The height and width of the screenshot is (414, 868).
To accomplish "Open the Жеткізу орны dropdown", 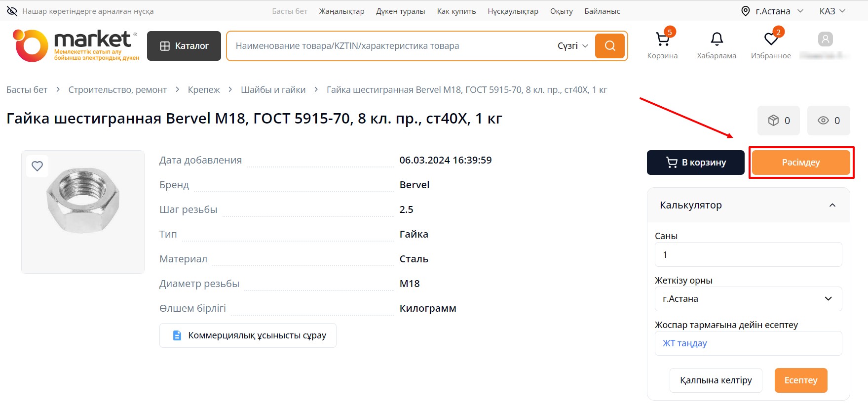I will point(748,299).
